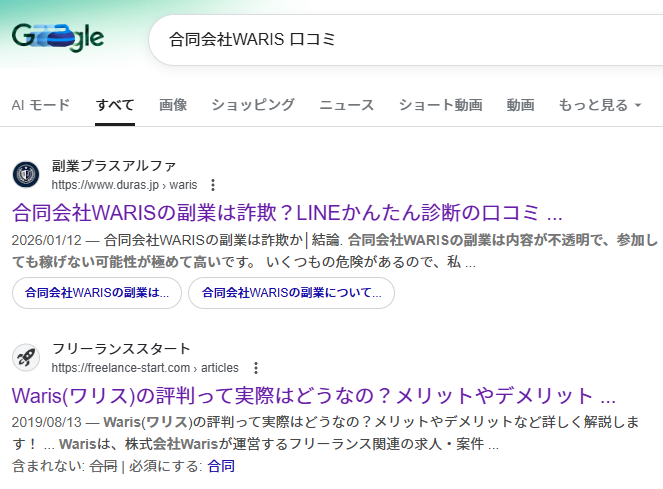Open result 合同会社WARISの副業は詐欺？LINEかんたん診断の口コミ
663x489 pixels.
click(x=287, y=212)
